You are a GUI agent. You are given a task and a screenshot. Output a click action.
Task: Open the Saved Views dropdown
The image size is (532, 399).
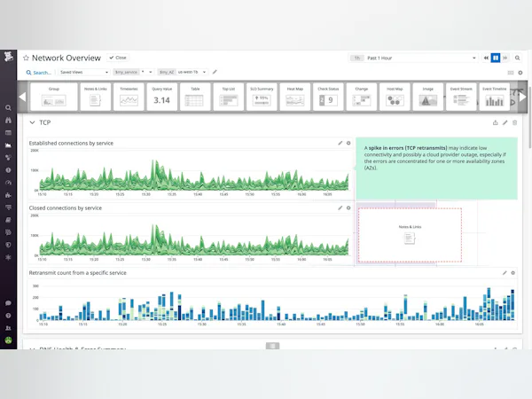click(x=84, y=72)
